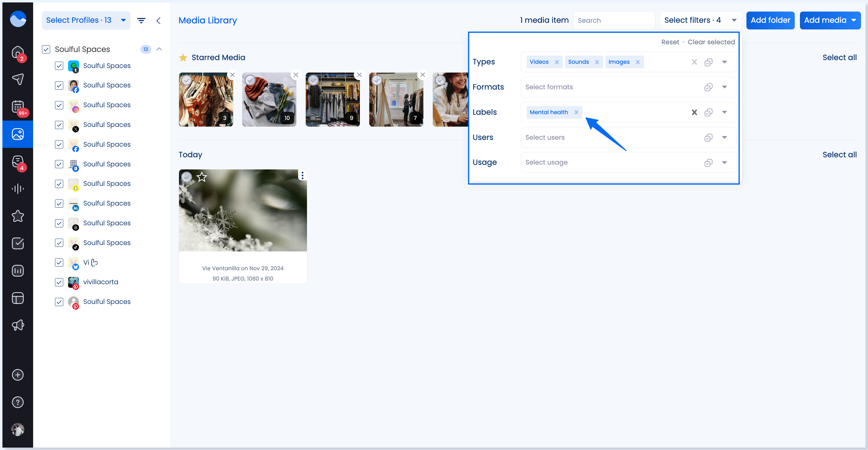Unstar the folder thumbnail with 3 items
The image size is (868, 450).
(232, 75)
